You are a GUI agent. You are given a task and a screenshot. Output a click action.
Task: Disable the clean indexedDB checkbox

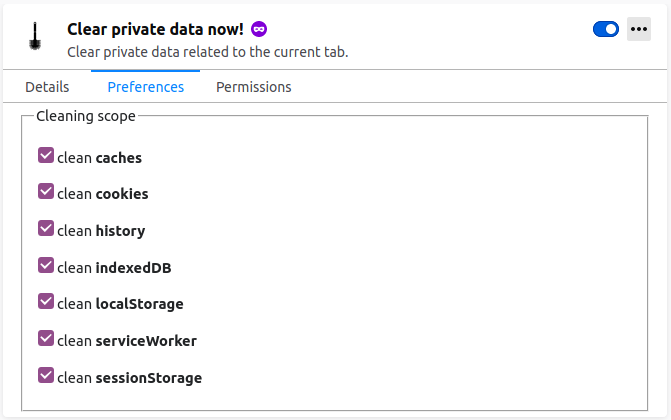click(46, 266)
